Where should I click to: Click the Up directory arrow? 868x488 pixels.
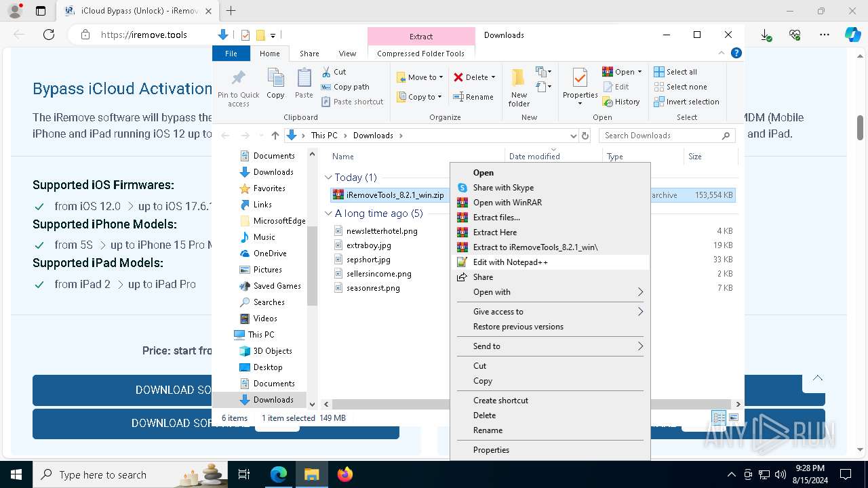point(275,136)
